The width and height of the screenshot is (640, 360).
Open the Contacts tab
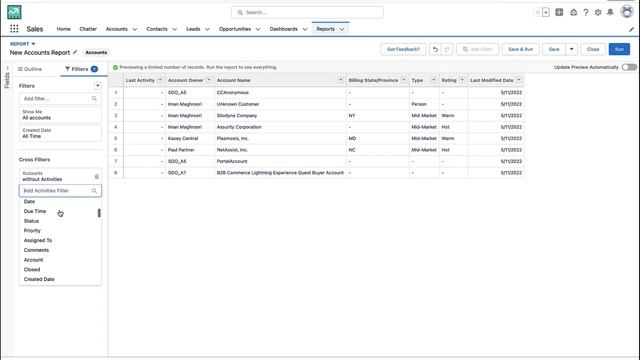point(157,29)
